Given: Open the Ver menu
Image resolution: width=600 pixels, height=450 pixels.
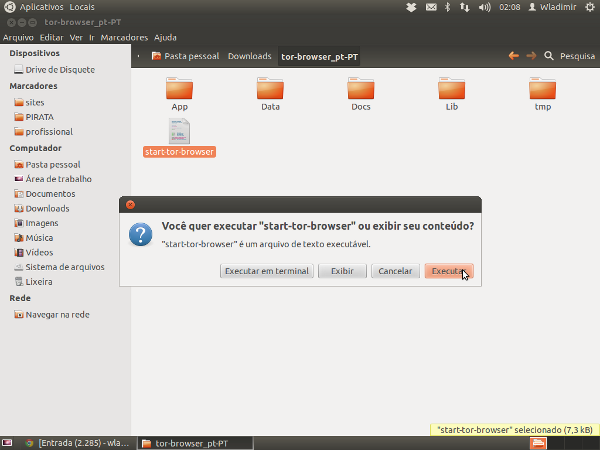Looking at the screenshot, I should [x=76, y=38].
